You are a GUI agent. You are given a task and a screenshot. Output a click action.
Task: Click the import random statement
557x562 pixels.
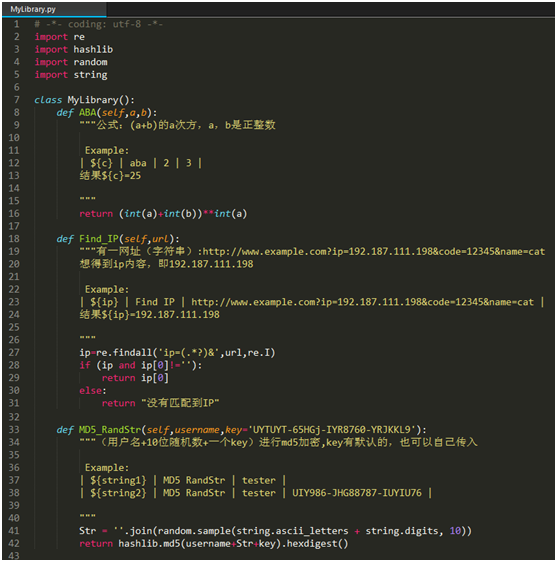click(x=71, y=62)
